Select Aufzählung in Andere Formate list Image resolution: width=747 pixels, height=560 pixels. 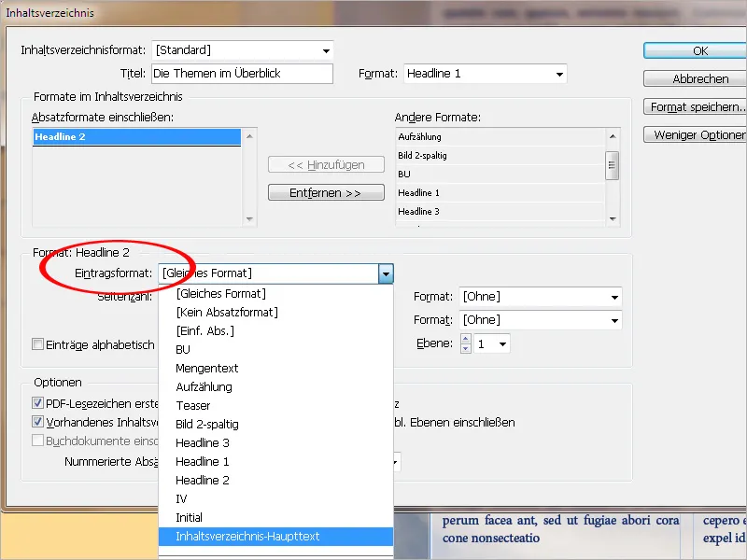pos(500,136)
